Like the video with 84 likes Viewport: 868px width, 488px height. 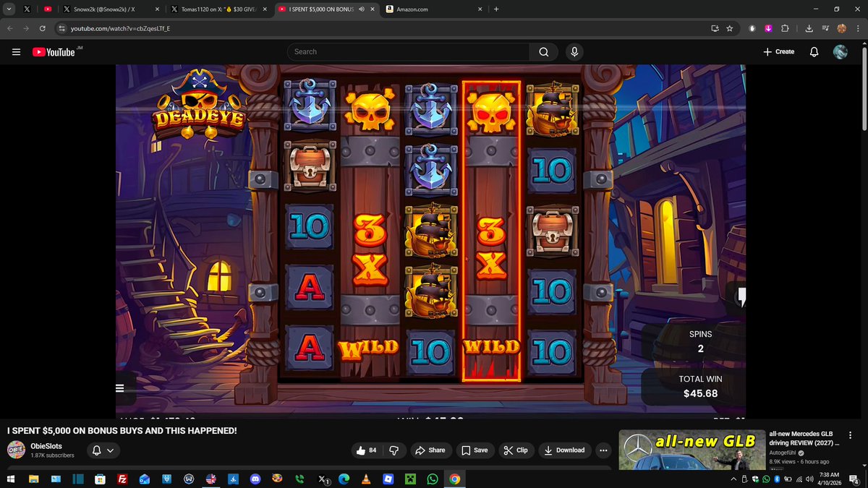point(367,450)
